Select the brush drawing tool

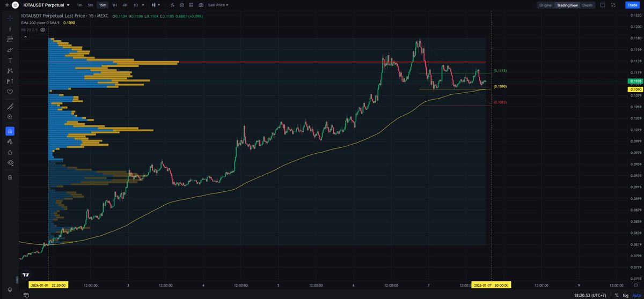(x=10, y=50)
